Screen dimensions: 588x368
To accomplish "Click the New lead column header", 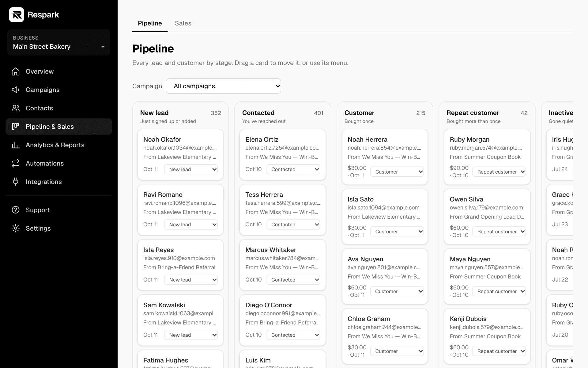I will click(154, 113).
